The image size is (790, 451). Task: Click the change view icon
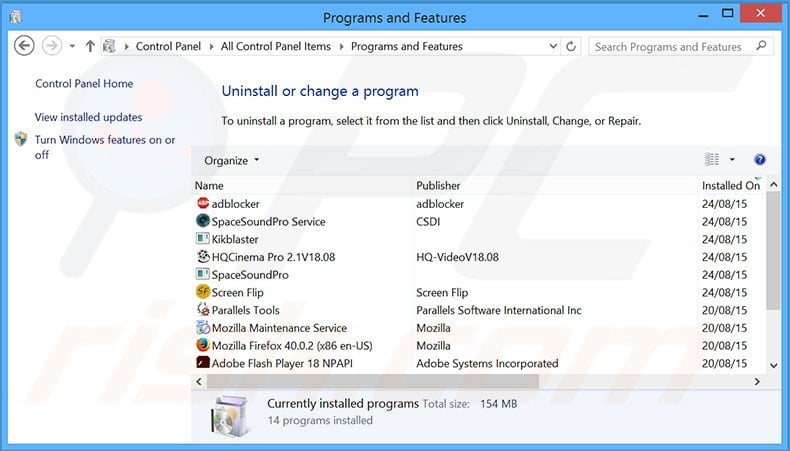(712, 160)
